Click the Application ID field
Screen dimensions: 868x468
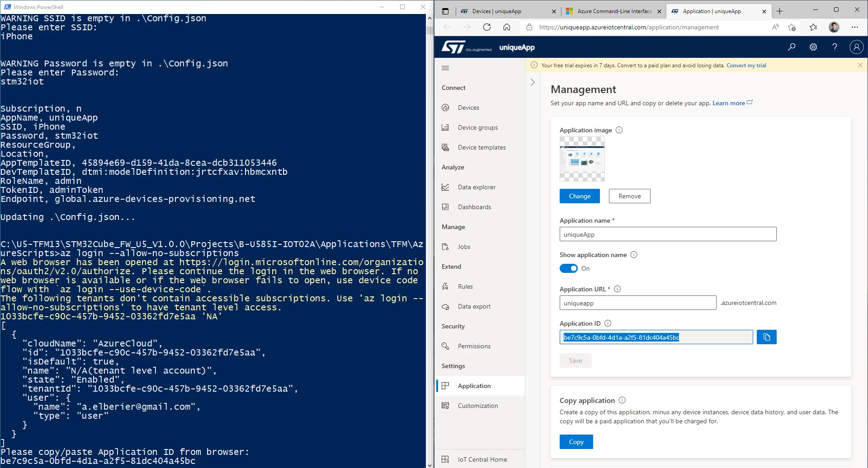point(656,337)
